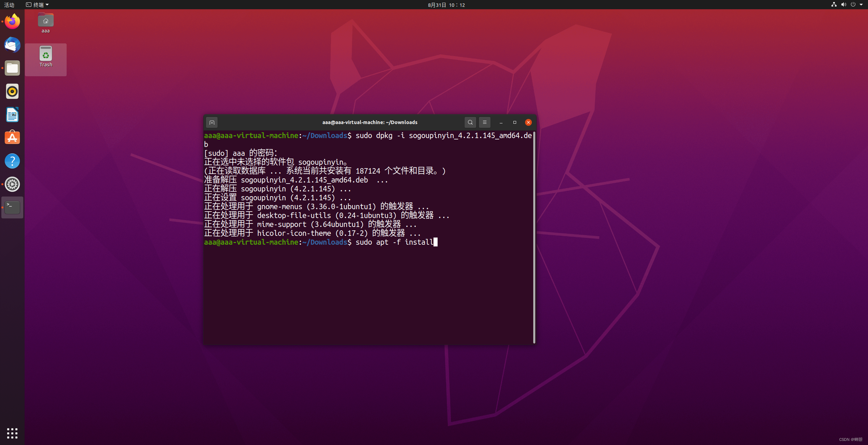
Task: Open Ubuntu Software center
Action: [12, 138]
